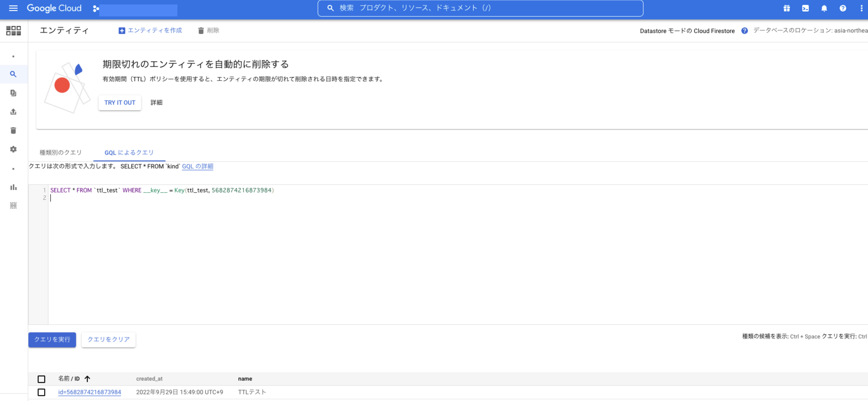Screen dimensions: 868x401
Task: Select the GQL によるクエリ tab
Action: click(x=129, y=152)
